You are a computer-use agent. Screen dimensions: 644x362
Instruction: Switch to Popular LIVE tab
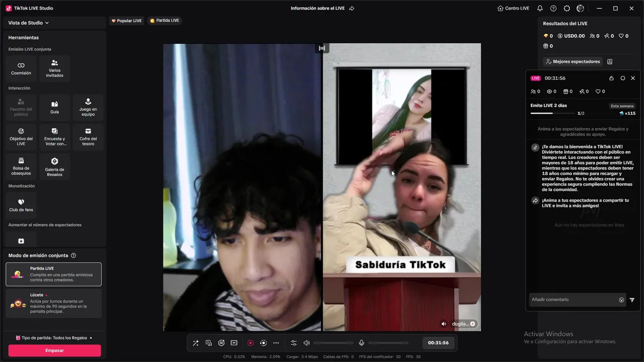[126, 21]
